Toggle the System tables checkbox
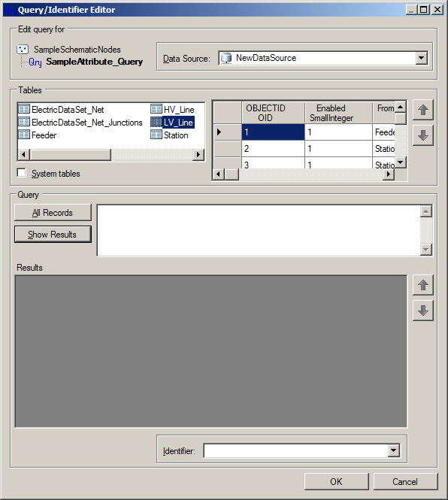Viewport: 448px width, 500px height. tap(22, 173)
